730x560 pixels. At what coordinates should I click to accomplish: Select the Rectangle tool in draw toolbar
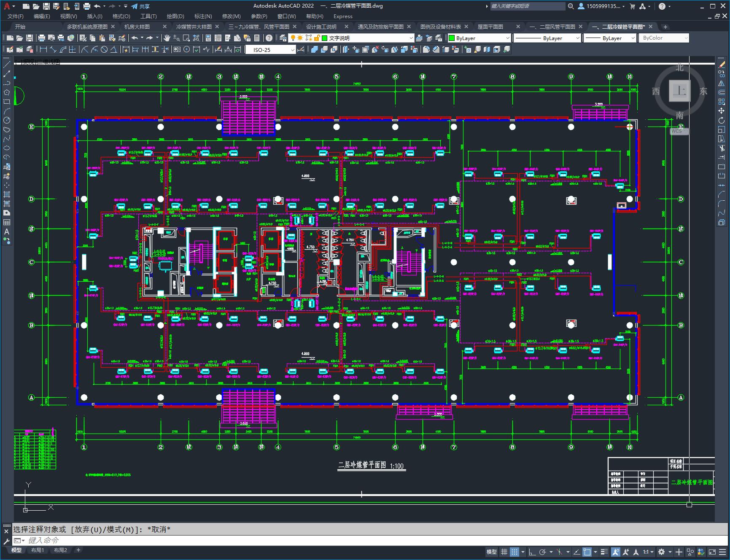click(6, 102)
